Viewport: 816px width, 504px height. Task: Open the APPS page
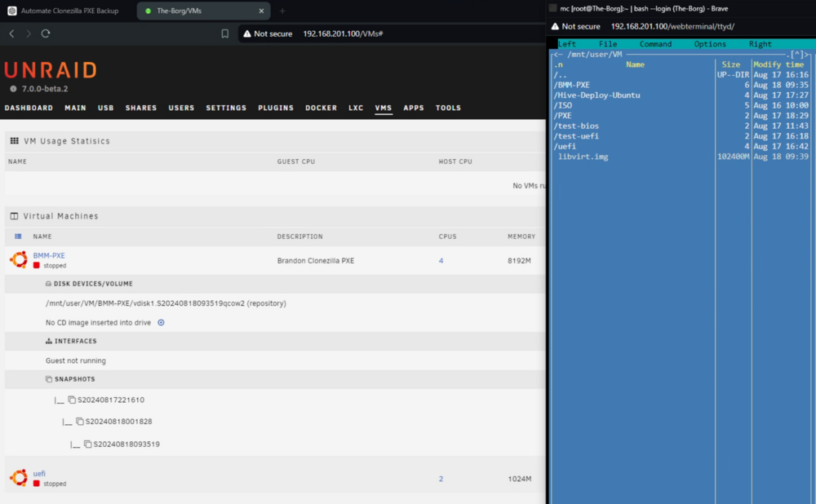(x=414, y=108)
